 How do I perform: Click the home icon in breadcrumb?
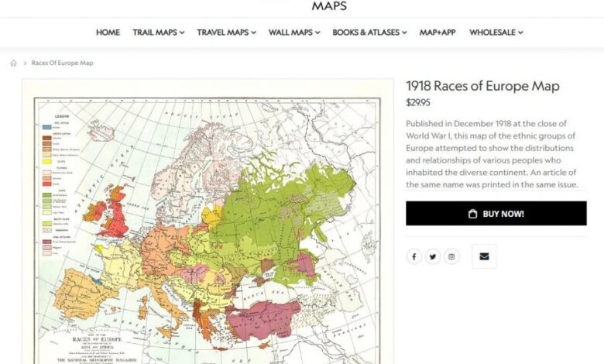13,63
